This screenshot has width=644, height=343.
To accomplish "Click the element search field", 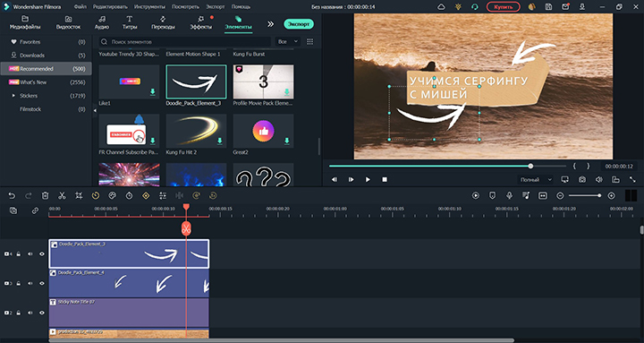I will click(x=185, y=42).
